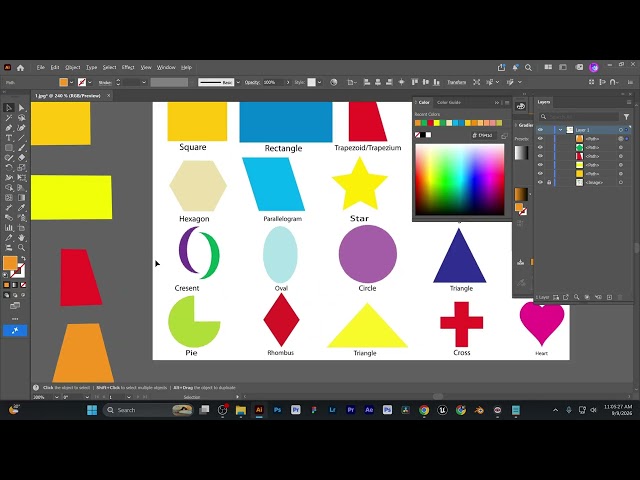The width and height of the screenshot is (640, 480).
Task: Select the Type tool
Action: coord(9,138)
